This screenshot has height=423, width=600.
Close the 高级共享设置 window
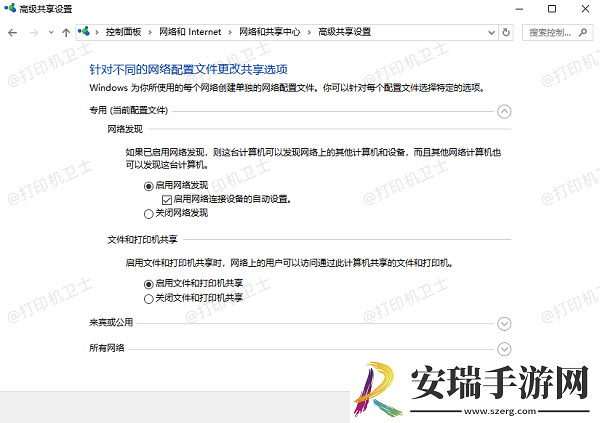click(x=585, y=9)
